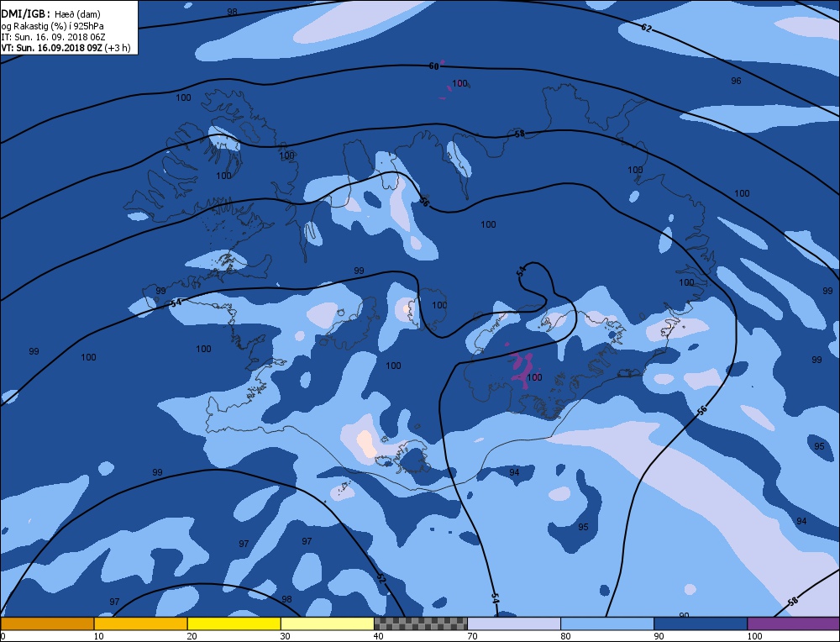Screen dimensions: 840x642
Task: Click the gray checkered 40–70 legend swatch
Action: tap(421, 624)
